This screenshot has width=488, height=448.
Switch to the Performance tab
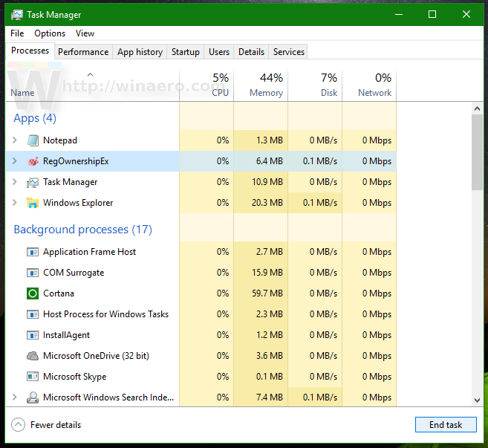(83, 52)
